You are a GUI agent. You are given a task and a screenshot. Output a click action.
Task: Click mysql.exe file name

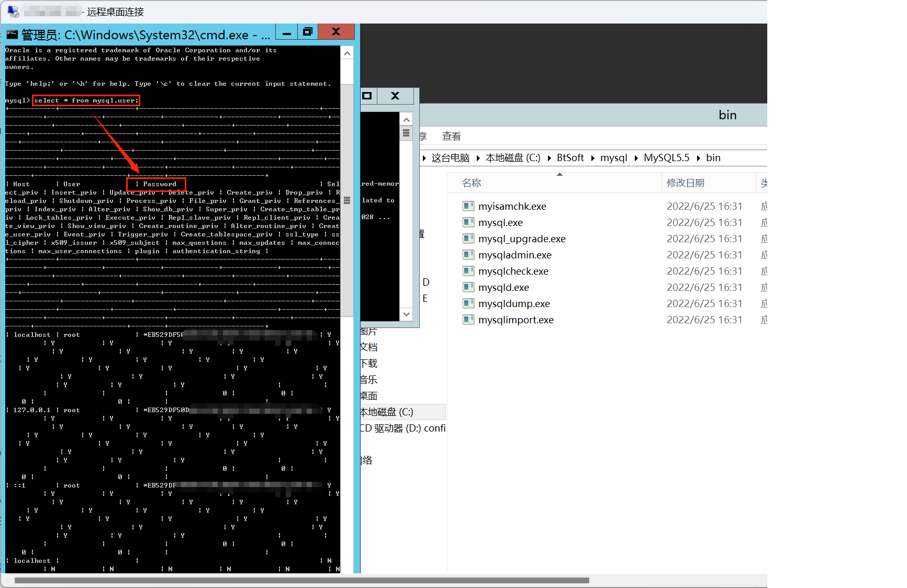(500, 223)
